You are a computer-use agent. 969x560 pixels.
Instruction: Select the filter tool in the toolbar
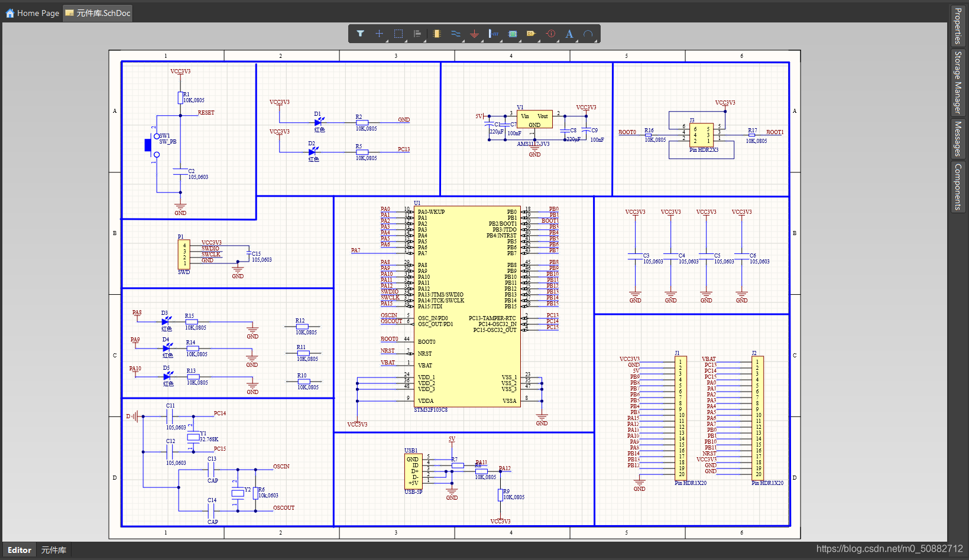coord(360,34)
